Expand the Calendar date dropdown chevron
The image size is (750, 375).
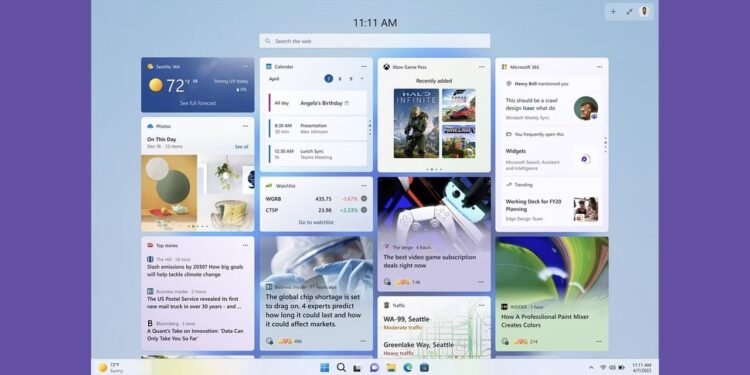pos(362,78)
